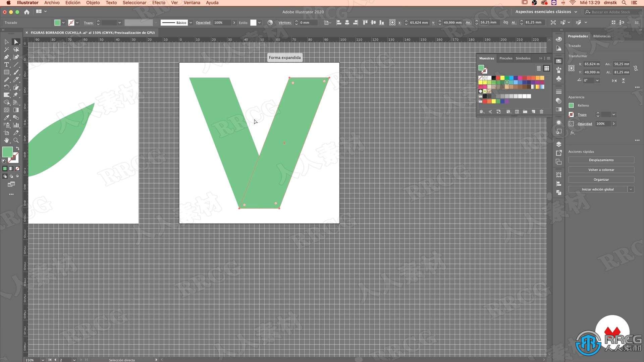
Task: Switch to the Pinceles tab
Action: 506,58
